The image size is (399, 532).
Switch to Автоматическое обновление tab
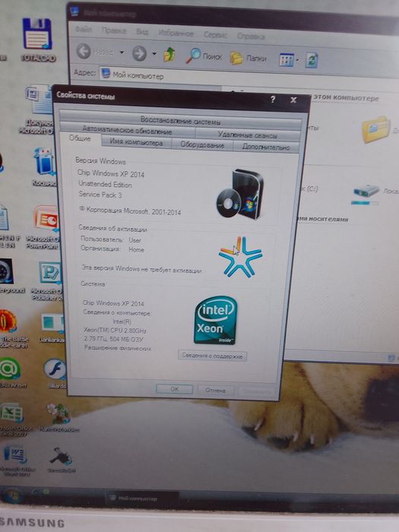pos(127,130)
